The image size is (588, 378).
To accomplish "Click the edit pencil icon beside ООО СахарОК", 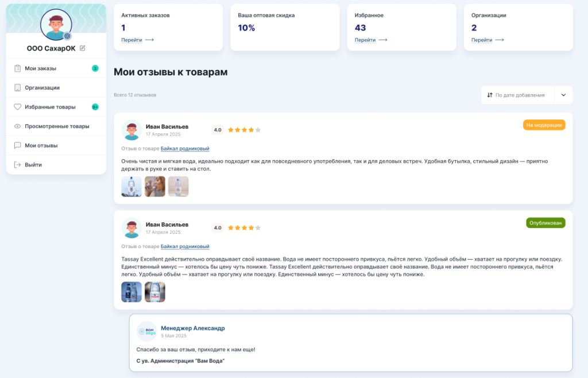I will tap(83, 48).
